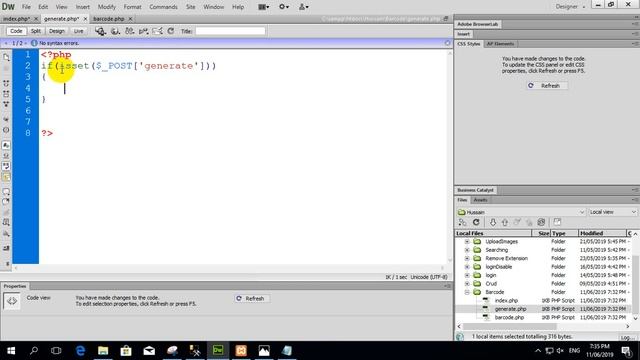
Task: Click the Synchronize files icon
Action: tap(541, 222)
